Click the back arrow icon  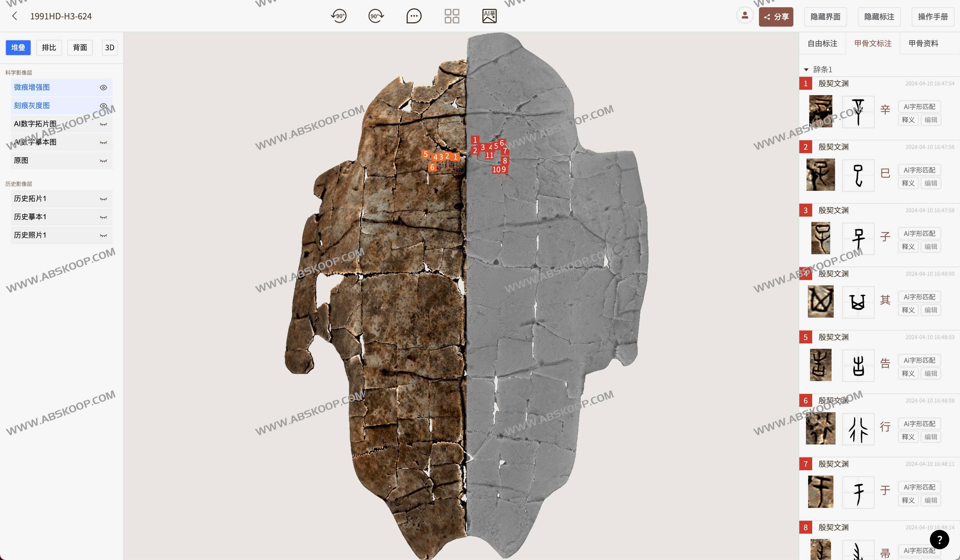click(x=15, y=16)
